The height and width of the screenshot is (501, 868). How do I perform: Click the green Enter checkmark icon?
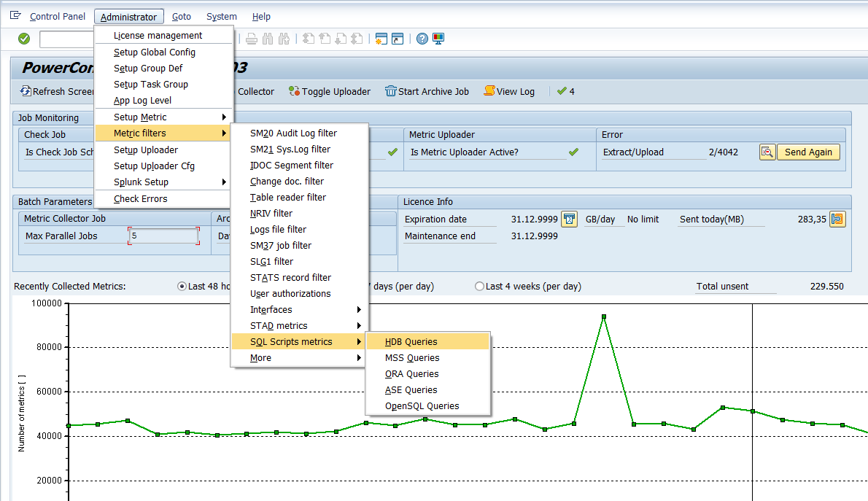click(x=24, y=39)
